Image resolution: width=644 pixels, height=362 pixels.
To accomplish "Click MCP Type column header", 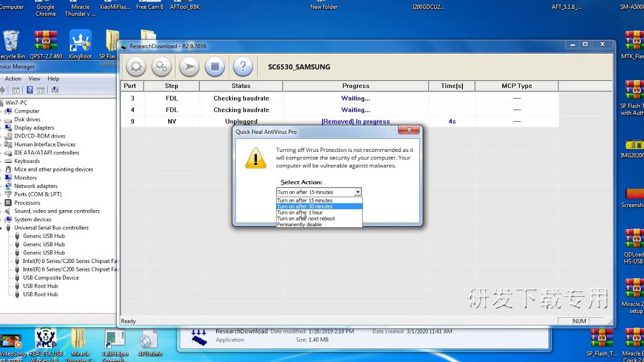I will [x=517, y=86].
